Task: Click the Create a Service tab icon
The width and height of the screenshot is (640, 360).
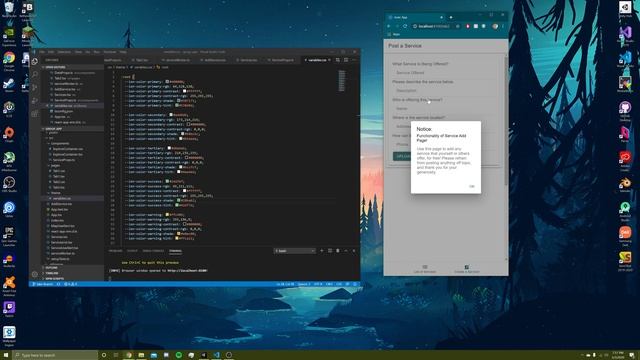Action: click(467, 267)
